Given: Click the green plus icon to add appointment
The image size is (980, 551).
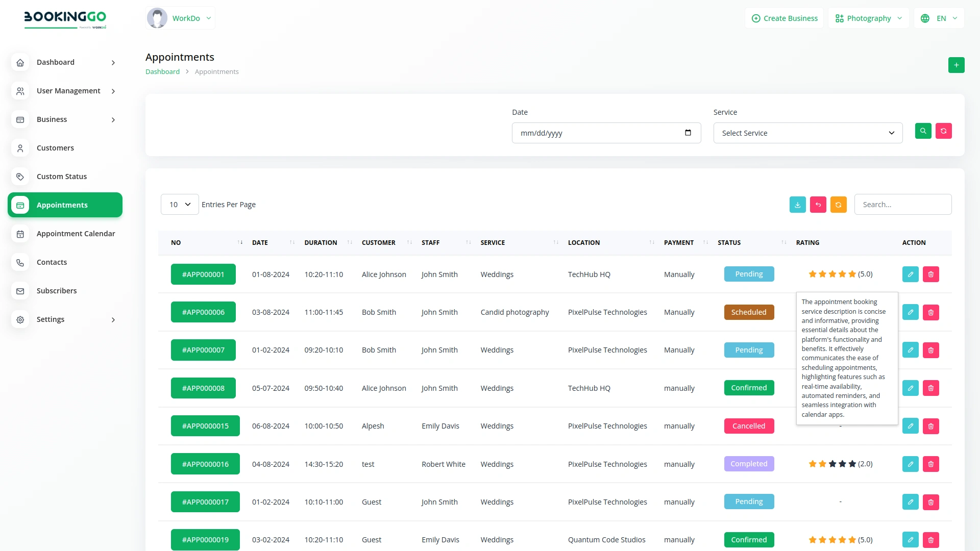Looking at the screenshot, I should click(957, 65).
